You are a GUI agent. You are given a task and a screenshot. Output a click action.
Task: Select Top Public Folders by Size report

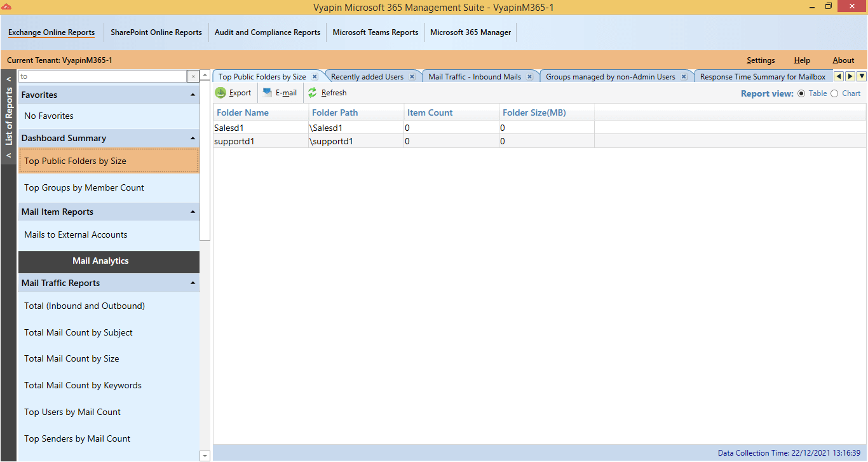coord(109,161)
